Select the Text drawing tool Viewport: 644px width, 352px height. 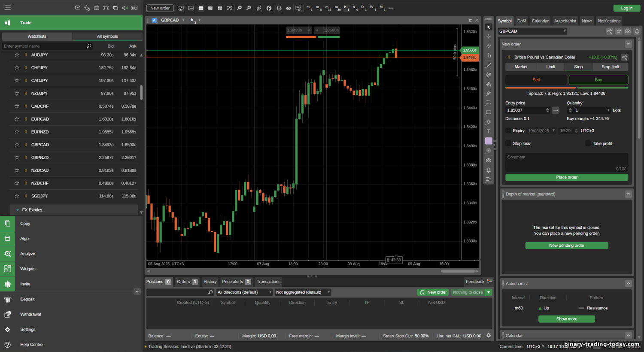(489, 131)
